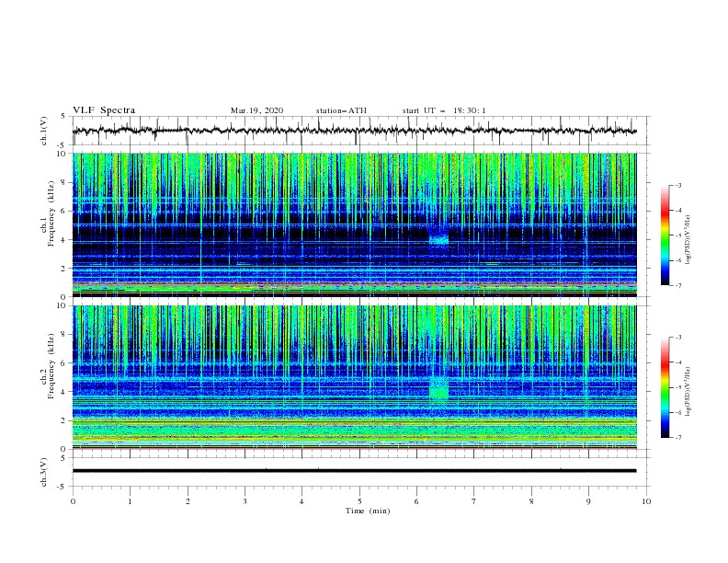Image resolution: width=728 pixels, height=563 pixels.
Task: Click the 3 minute tick on time axis
Action: (245, 501)
